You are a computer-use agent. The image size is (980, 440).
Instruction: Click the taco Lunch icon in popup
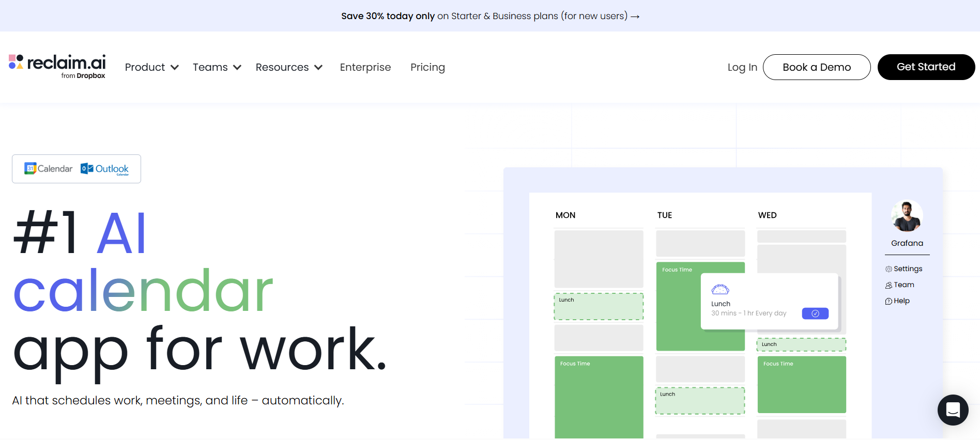pos(720,289)
